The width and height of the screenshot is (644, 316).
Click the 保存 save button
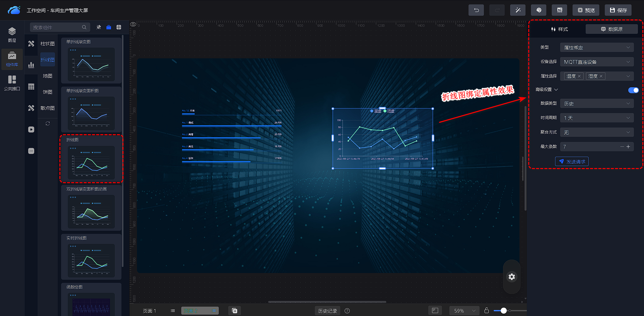click(618, 10)
